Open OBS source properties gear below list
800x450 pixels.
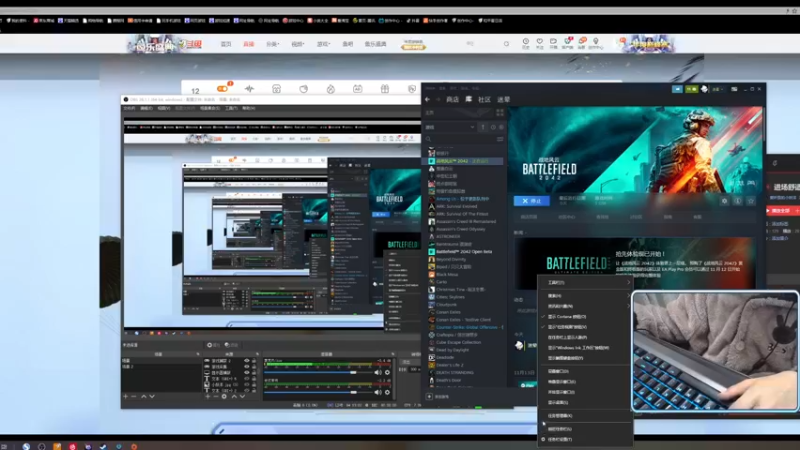224,396
